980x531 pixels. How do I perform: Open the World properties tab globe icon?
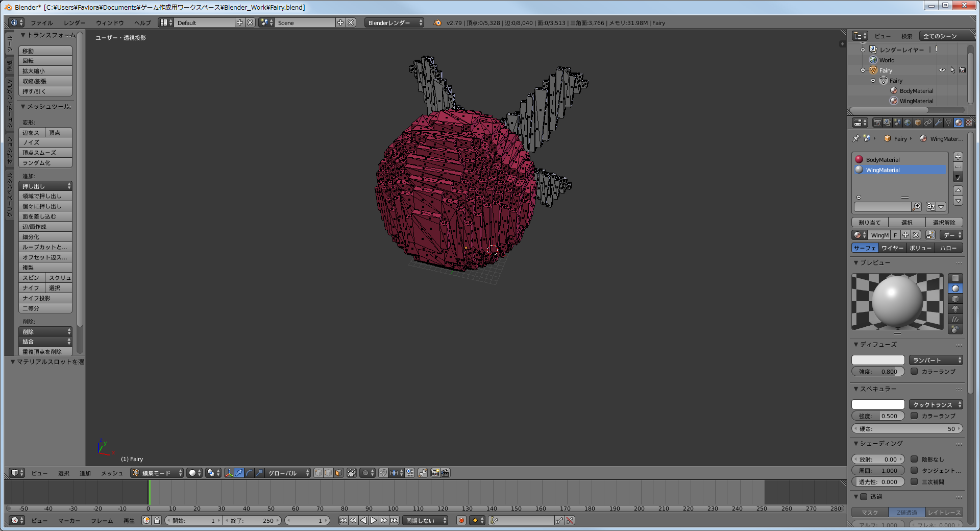(908, 123)
